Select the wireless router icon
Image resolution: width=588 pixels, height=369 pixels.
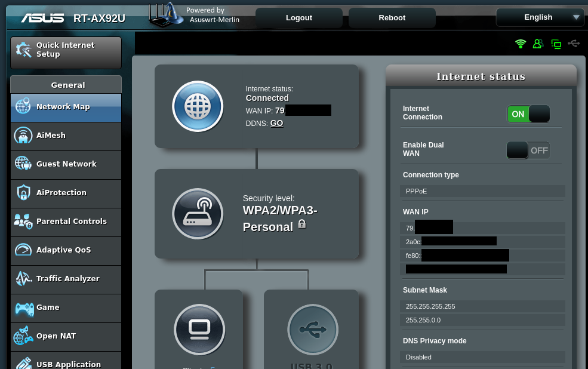(x=198, y=214)
